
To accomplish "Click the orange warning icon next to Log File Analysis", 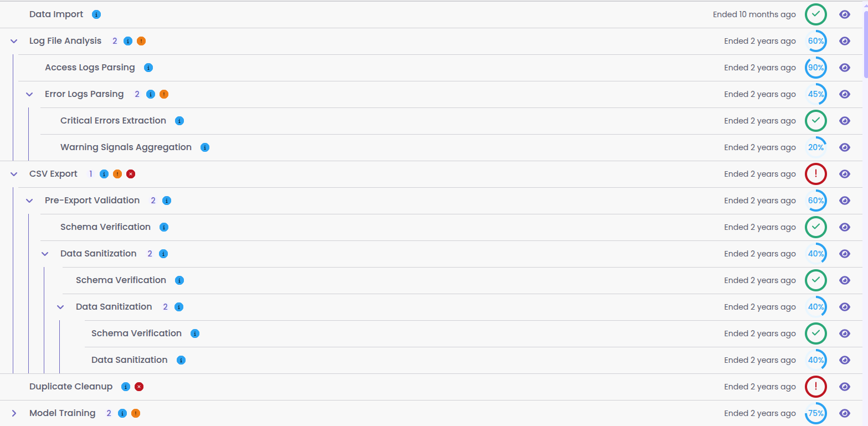I will click(x=141, y=41).
